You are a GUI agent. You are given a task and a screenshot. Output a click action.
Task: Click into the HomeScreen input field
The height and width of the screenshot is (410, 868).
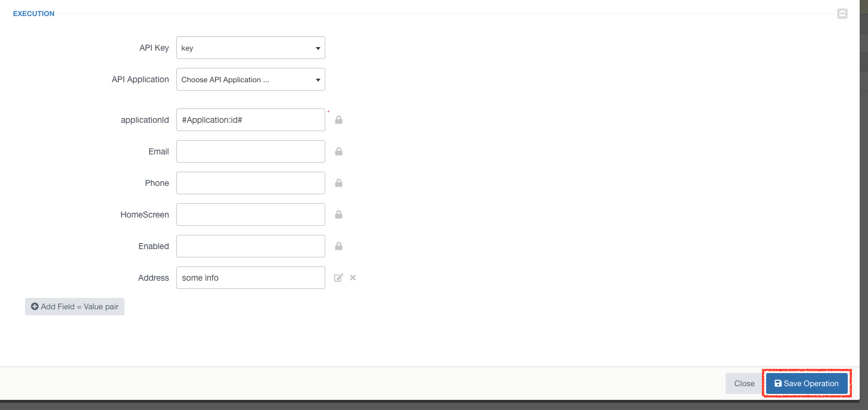point(251,215)
